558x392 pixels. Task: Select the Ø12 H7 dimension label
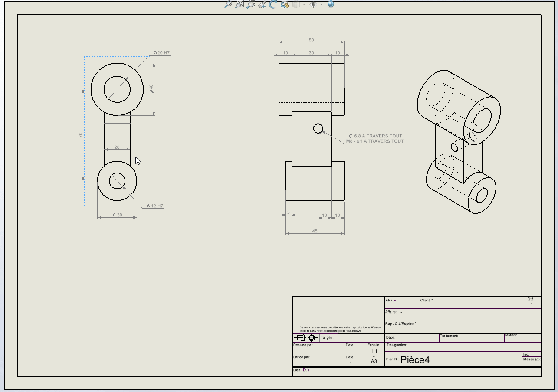pos(155,206)
